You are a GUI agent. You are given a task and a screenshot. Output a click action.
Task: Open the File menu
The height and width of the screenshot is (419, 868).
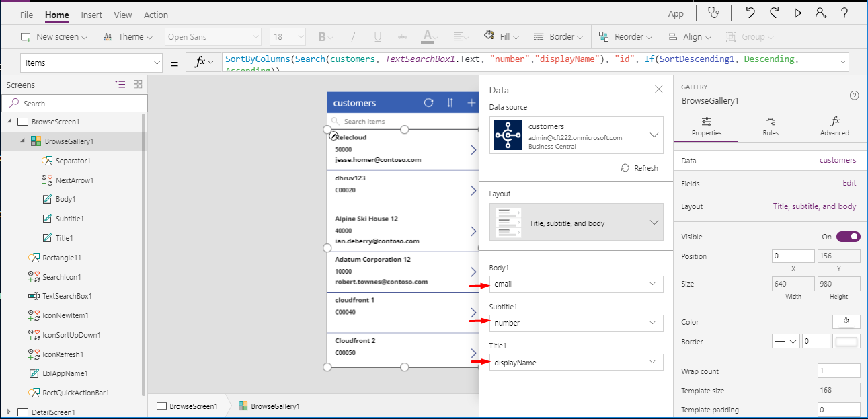(27, 15)
